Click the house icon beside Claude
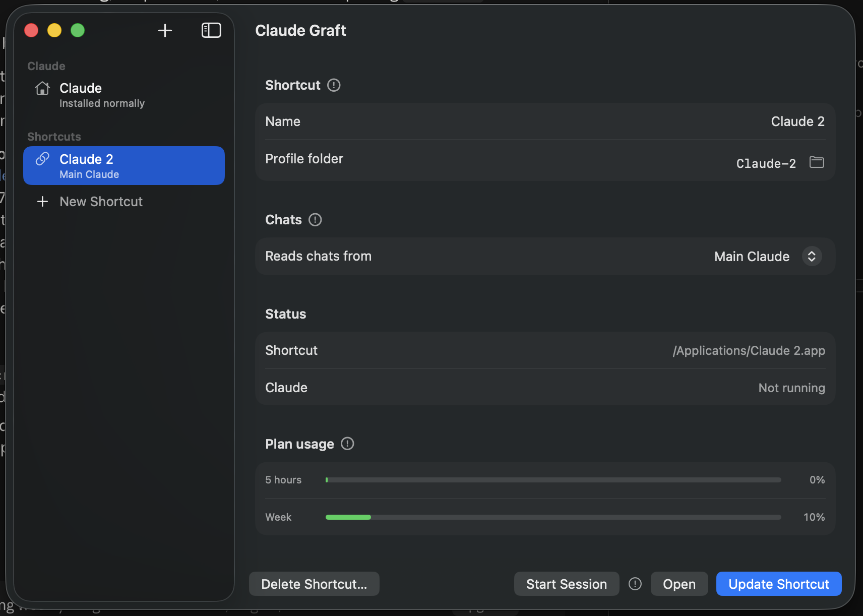 tap(42, 88)
